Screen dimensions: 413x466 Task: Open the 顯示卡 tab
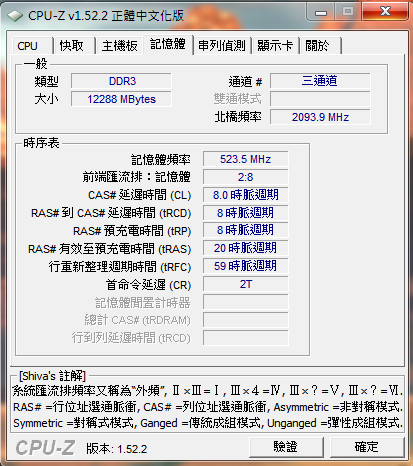coord(275,46)
